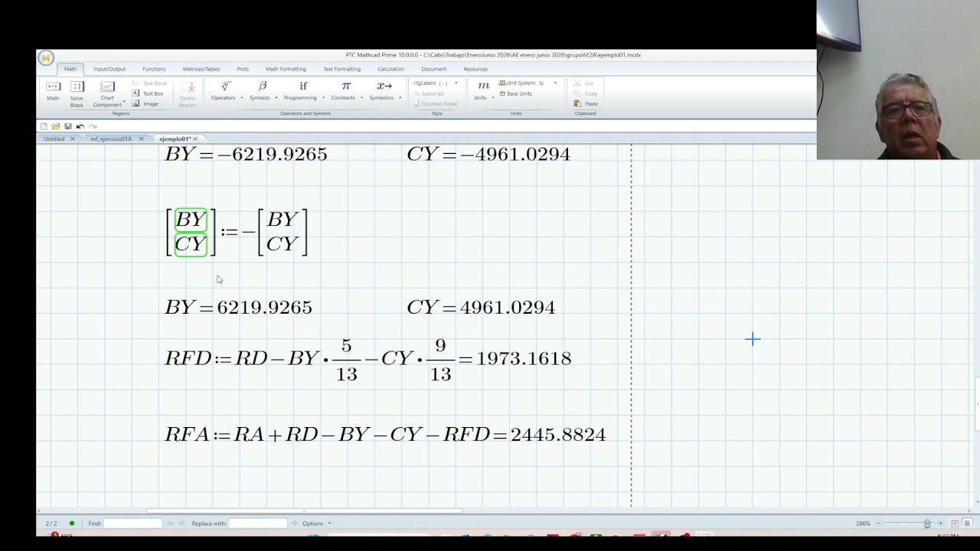Open the Untitled worksheet tab
This screenshot has width=980, height=551.
pyautogui.click(x=54, y=139)
